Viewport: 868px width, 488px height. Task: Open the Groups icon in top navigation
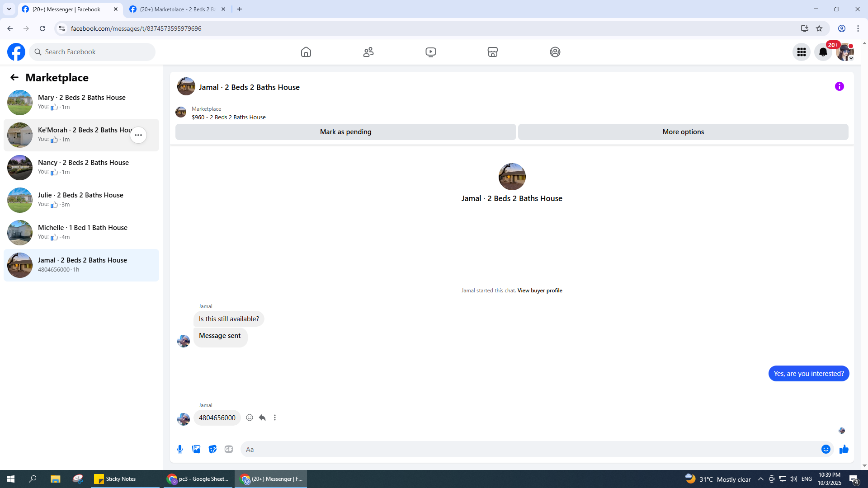555,52
